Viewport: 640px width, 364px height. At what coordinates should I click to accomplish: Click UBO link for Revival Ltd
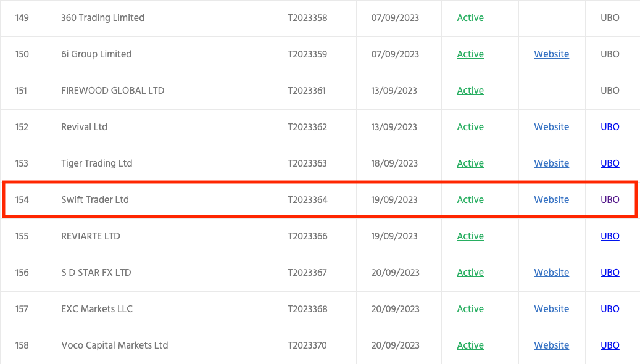coord(610,127)
